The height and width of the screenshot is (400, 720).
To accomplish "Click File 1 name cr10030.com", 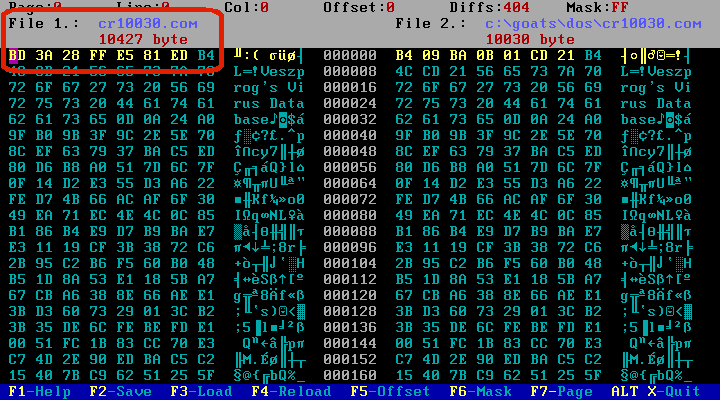I will [148, 23].
